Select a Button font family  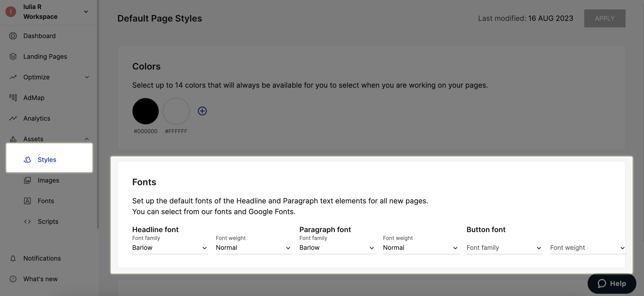pyautogui.click(x=504, y=248)
